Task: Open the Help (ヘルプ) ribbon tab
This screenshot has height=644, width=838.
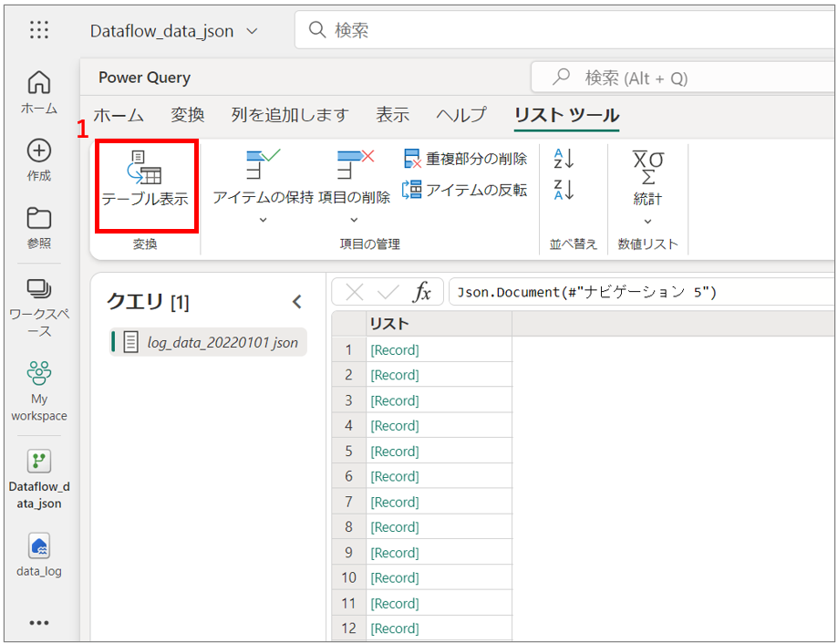Action: point(461,115)
